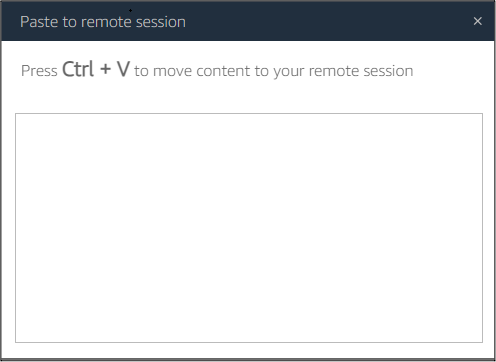Click inside the empty paste text area
This screenshot has height=362, width=496.
[x=249, y=228]
